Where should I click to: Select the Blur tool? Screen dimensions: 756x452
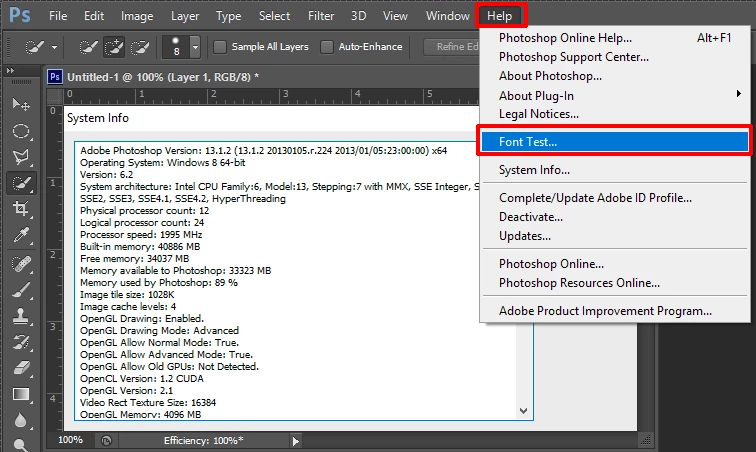(x=21, y=420)
